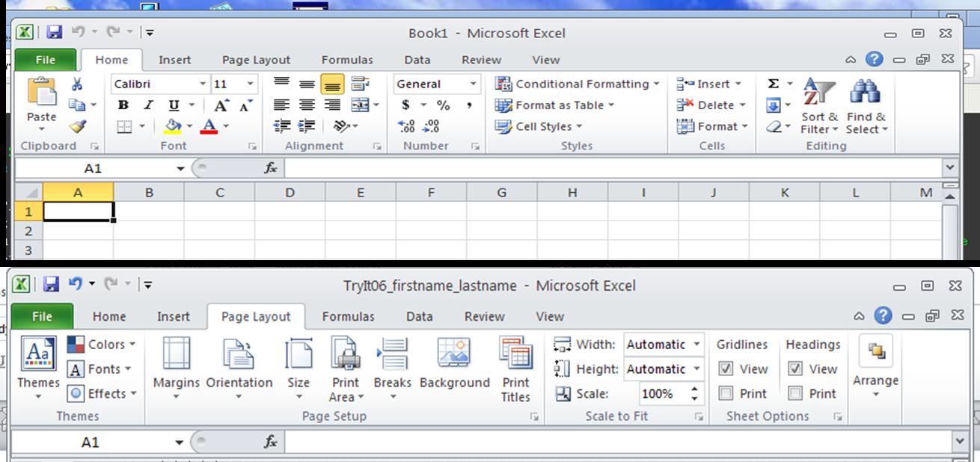This screenshot has height=462, width=980.
Task: Apply Fill Color bucket in Book1
Action: pos(173,126)
